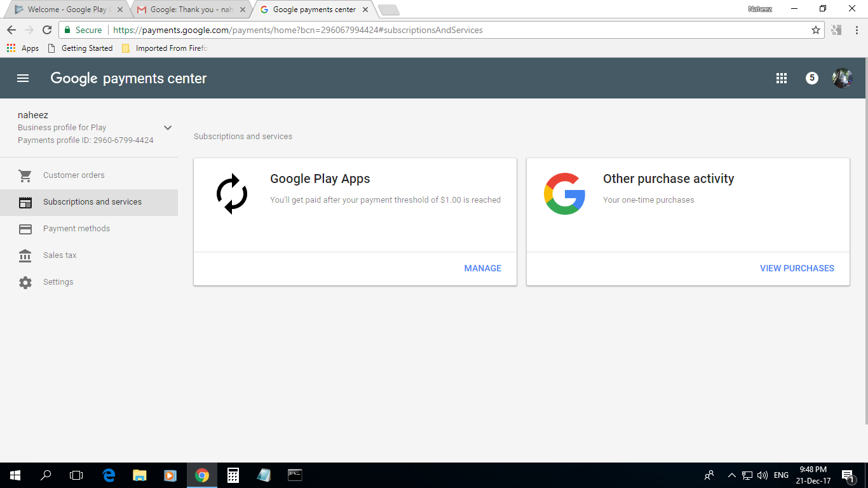Click the notepad-like taskbar app icon
The width and height of the screenshot is (868, 488).
(x=264, y=475)
